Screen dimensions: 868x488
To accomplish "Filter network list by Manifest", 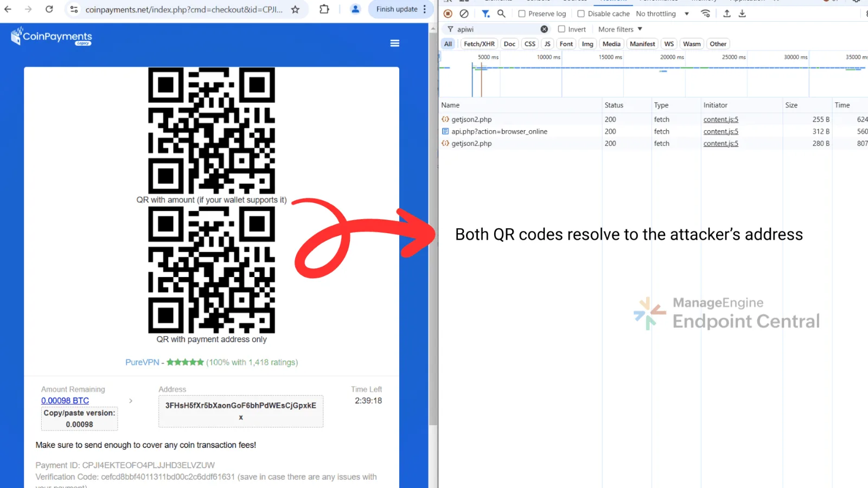I will (642, 44).
